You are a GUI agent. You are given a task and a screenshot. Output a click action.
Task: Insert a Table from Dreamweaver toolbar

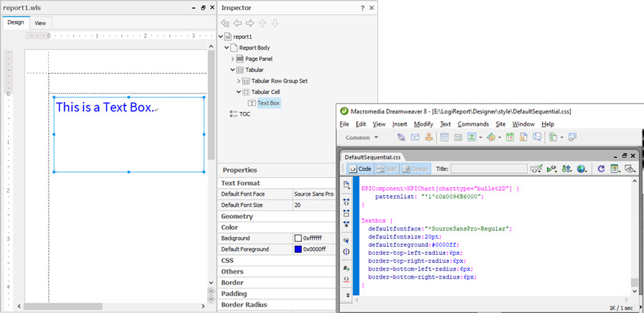445,137
